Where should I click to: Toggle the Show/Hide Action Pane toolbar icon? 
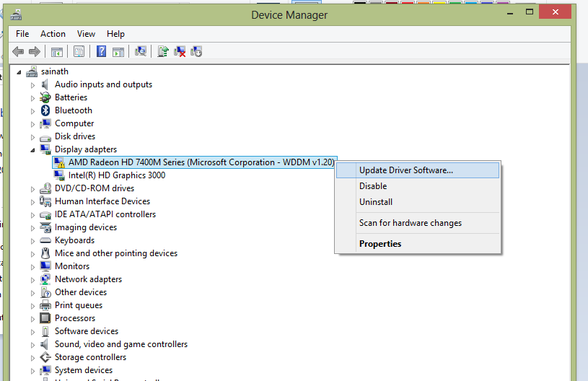click(x=118, y=52)
